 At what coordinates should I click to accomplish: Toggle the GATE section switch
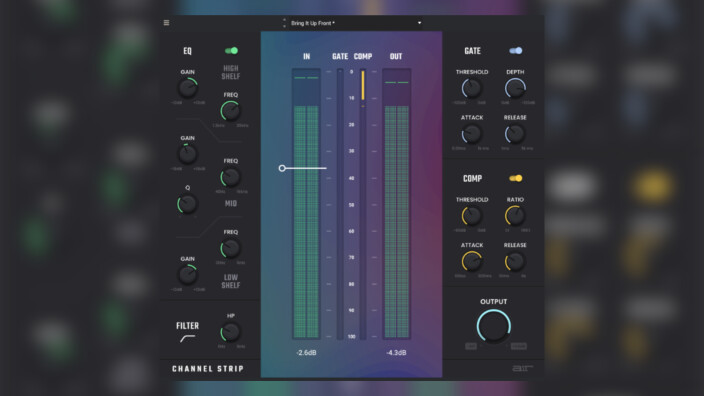pos(515,51)
